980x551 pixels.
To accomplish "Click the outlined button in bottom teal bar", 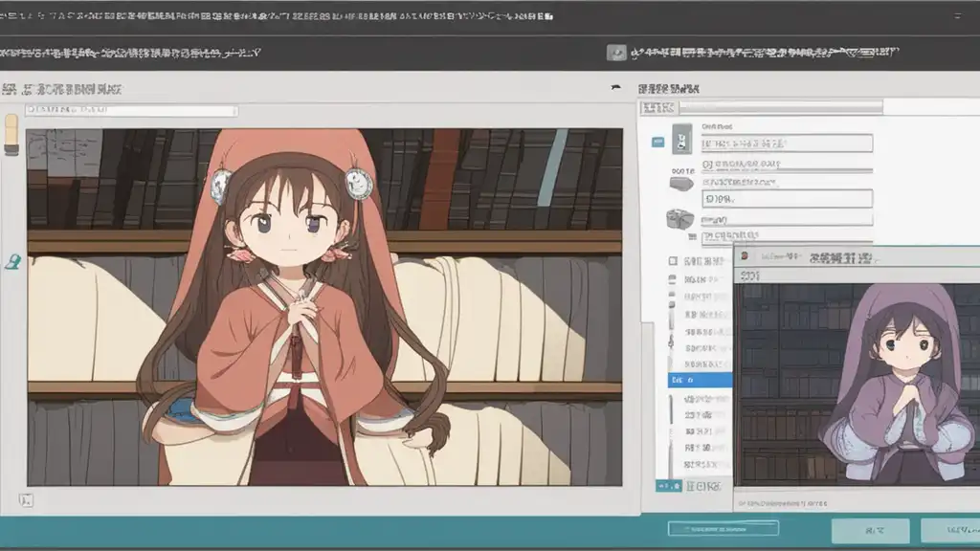I will tap(723, 528).
